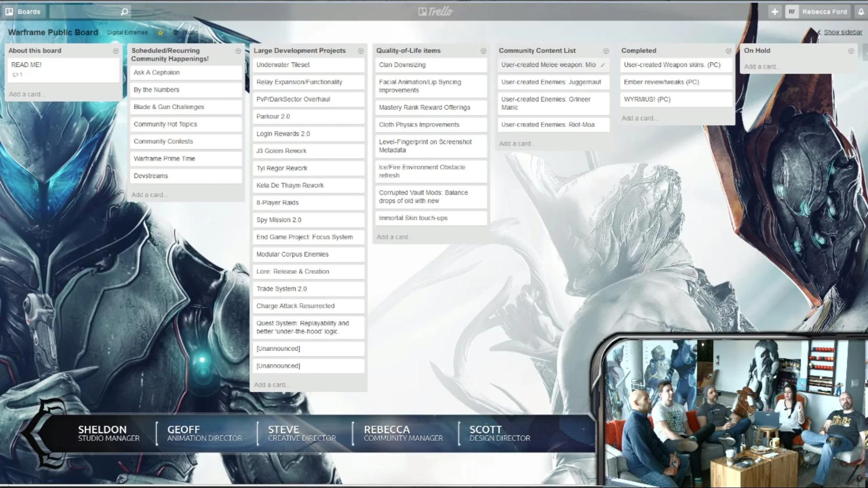This screenshot has width=868, height=488.
Task: Open the Large Development Projects list menu
Action: (x=361, y=51)
